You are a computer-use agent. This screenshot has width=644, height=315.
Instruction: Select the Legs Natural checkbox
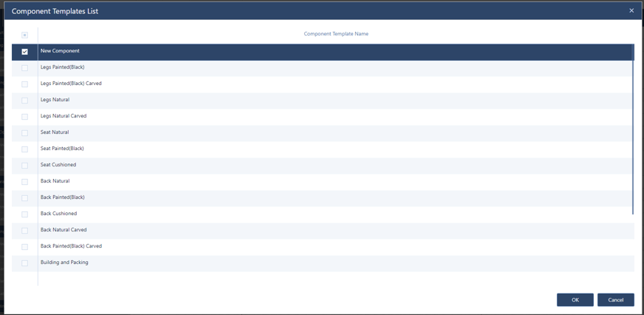click(24, 101)
